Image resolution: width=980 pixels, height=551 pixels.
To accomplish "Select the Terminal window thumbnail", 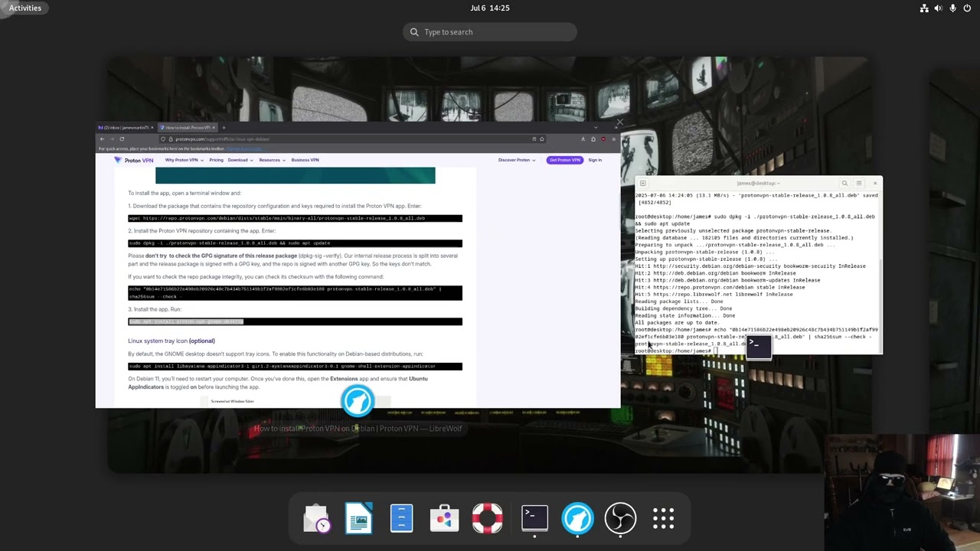I will 759,266.
